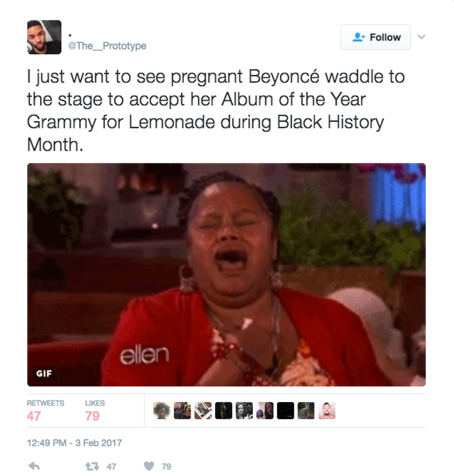The image size is (454, 476).
Task: Open the last liker avatar with pink background
Action: tap(327, 410)
